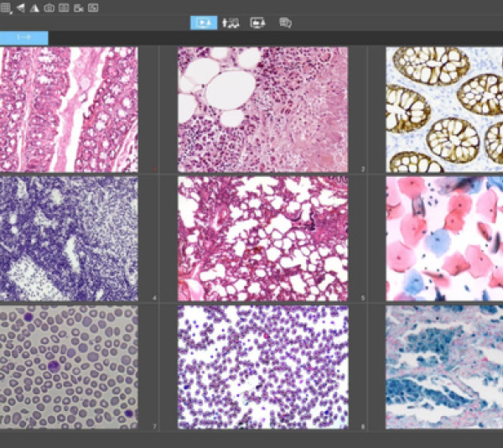503x448 pixels.
Task: Open the pink and blue squamous cells slide
Action: (x=444, y=238)
